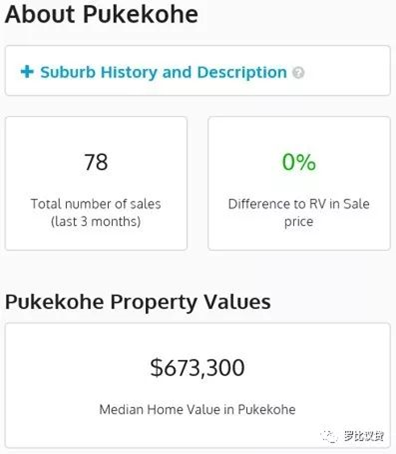Click the Chinese watermark text
This screenshot has height=454, width=396.
[364, 436]
